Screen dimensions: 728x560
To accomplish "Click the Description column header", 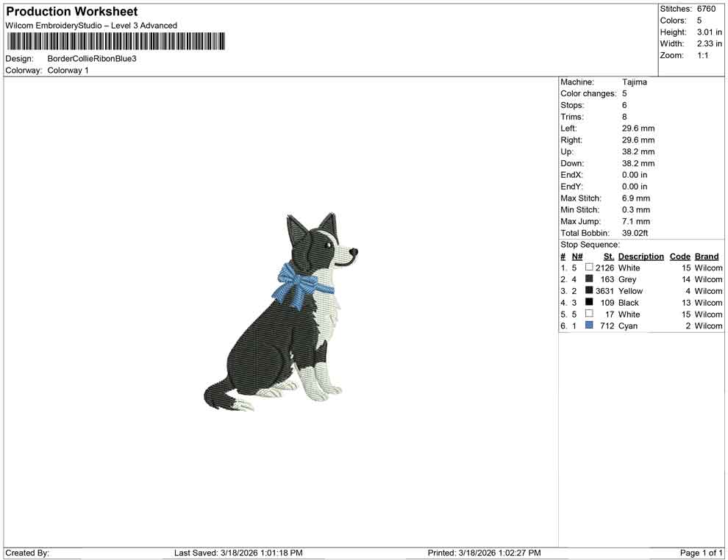I will pyautogui.click(x=640, y=256).
